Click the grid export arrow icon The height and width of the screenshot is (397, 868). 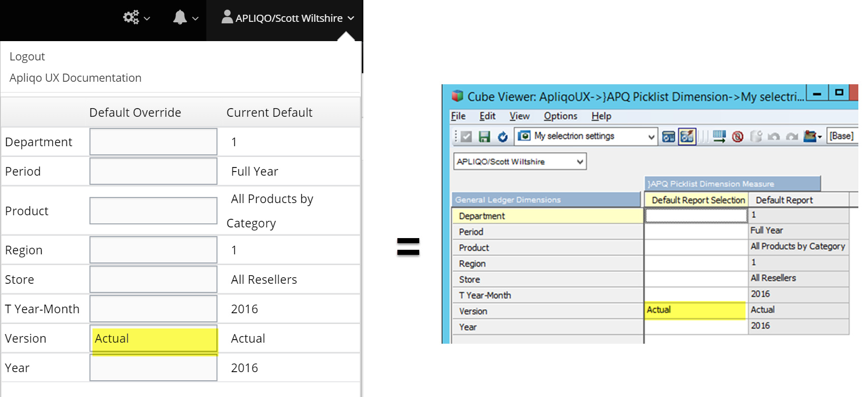(x=719, y=137)
